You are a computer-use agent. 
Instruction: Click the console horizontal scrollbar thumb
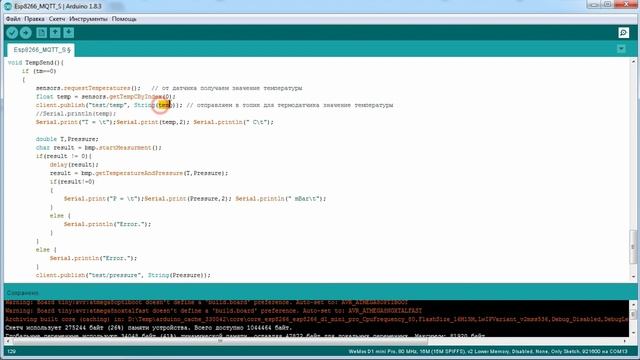pyautogui.click(x=220, y=340)
